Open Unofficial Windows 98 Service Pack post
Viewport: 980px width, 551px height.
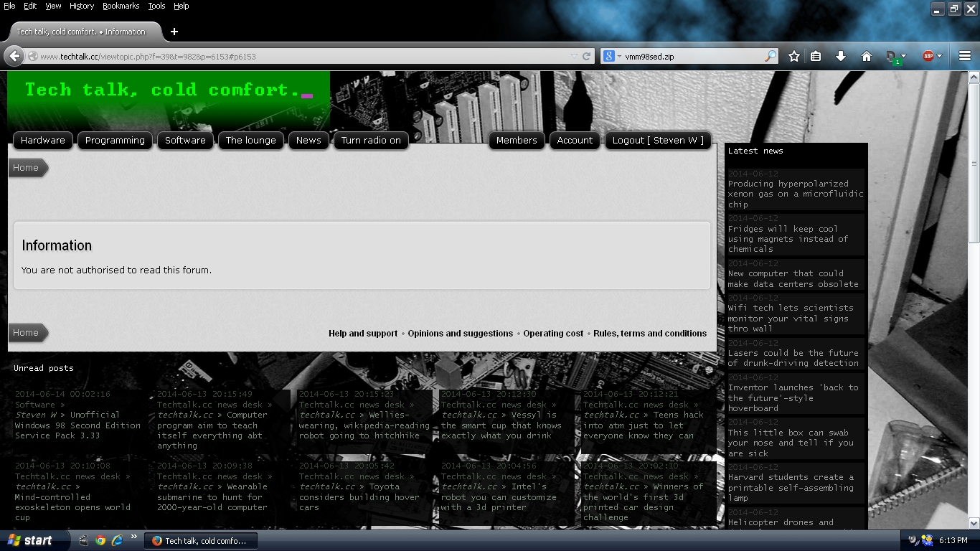coord(77,425)
